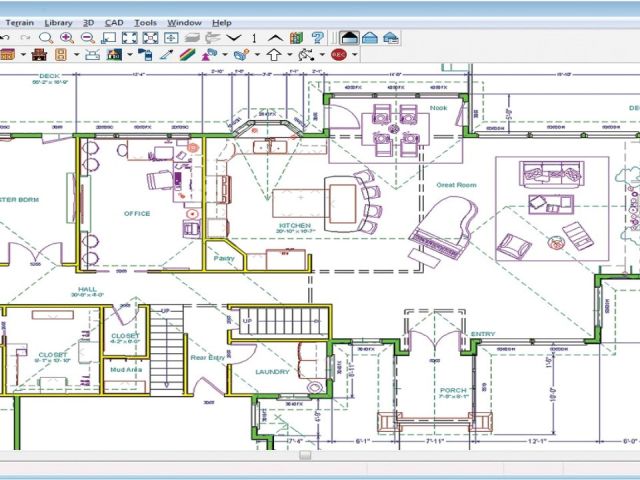Click the Zoom Out magnifier icon
The image size is (640, 480).
point(87,38)
